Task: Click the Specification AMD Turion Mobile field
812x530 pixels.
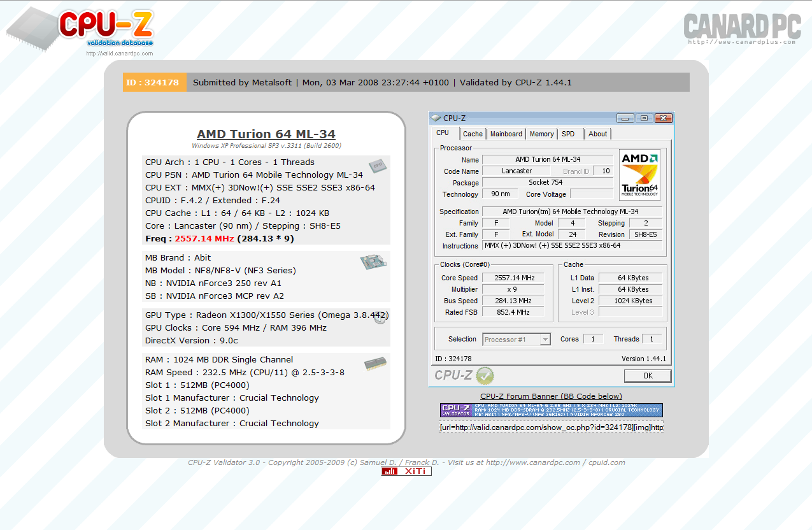Action: [x=572, y=211]
